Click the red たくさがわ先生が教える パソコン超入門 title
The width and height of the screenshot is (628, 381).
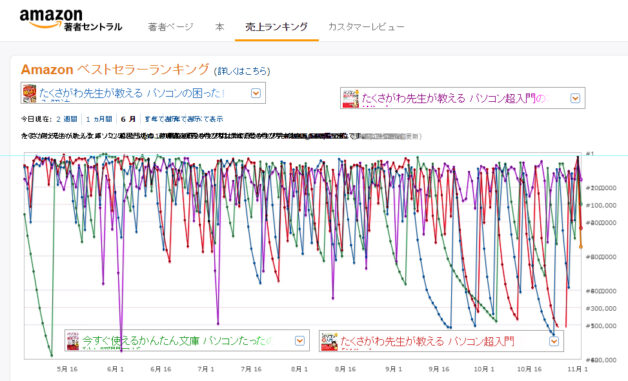tap(427, 341)
